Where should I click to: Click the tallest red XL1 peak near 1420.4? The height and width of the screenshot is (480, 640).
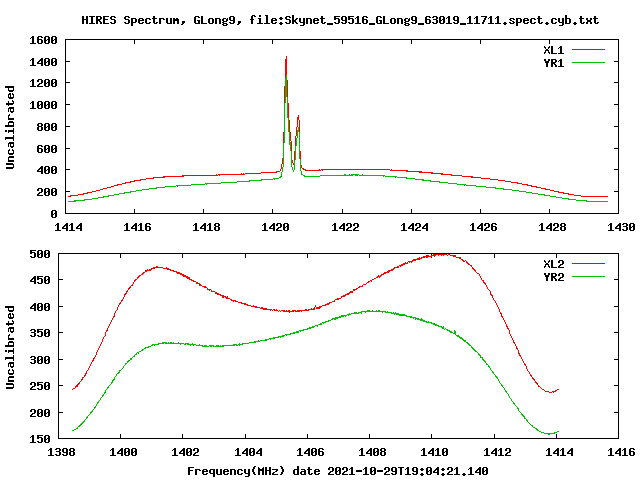click(286, 58)
